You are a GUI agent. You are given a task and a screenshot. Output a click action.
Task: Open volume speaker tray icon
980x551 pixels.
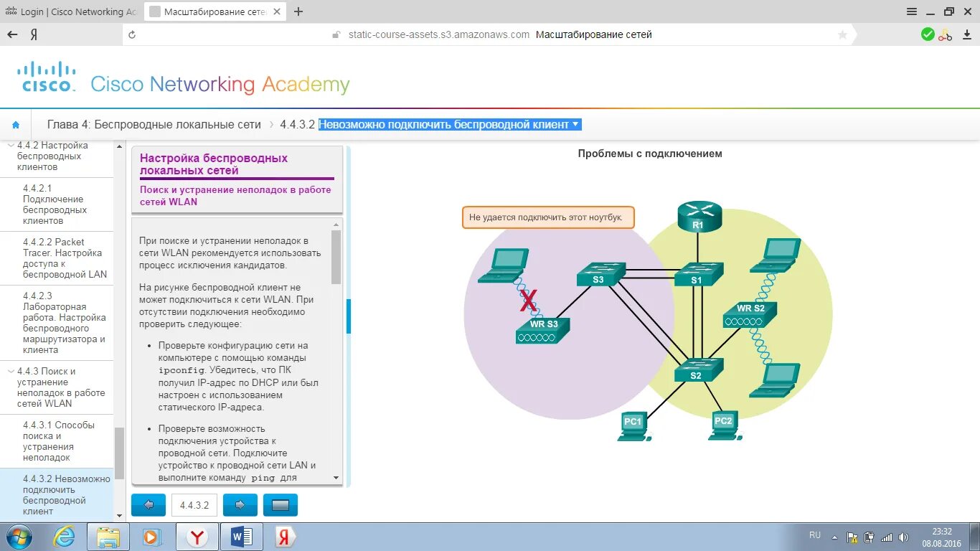point(904,537)
